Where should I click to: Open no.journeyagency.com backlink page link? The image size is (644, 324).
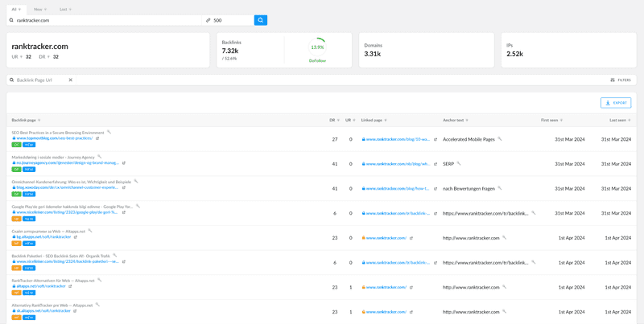coord(68,163)
